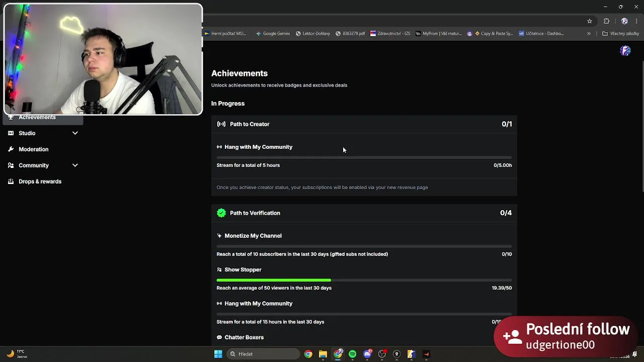Click the Poslední follow notification overlay
644x362 pixels.
566,336
